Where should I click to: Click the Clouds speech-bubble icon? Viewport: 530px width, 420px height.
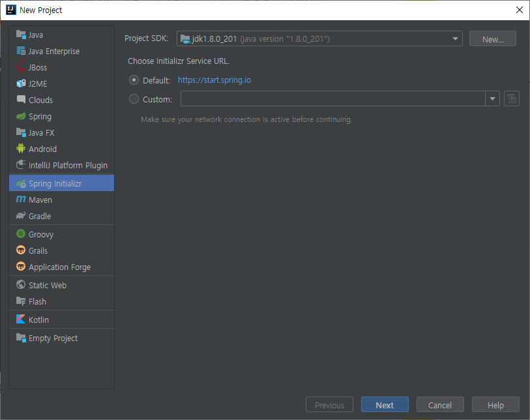click(x=21, y=99)
